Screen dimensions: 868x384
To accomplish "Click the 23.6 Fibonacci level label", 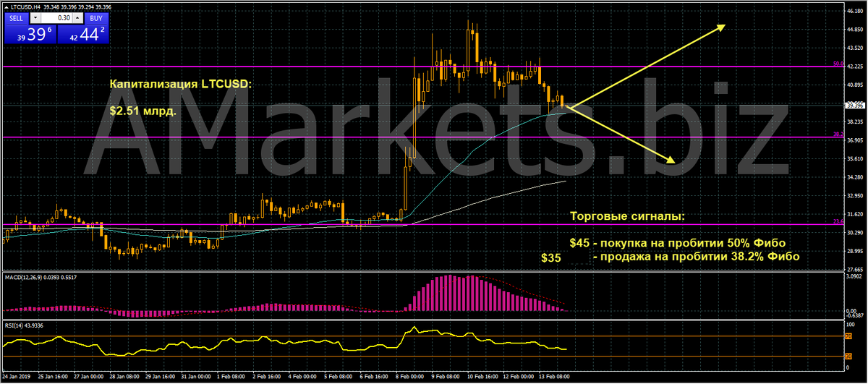I will pos(838,222).
